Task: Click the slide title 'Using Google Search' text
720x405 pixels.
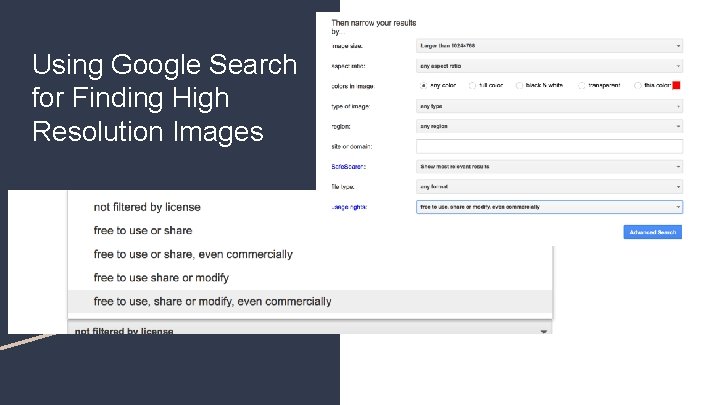Action: click(x=164, y=64)
